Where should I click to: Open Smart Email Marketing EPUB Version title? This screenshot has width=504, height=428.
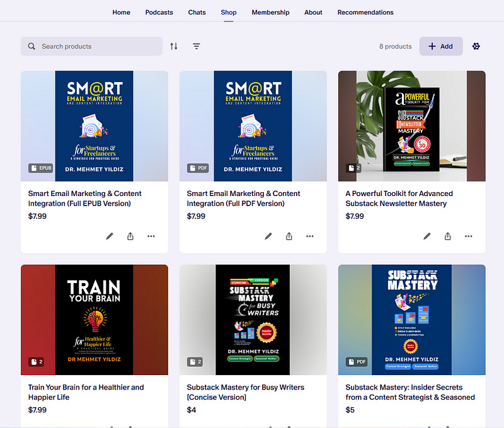(x=84, y=199)
